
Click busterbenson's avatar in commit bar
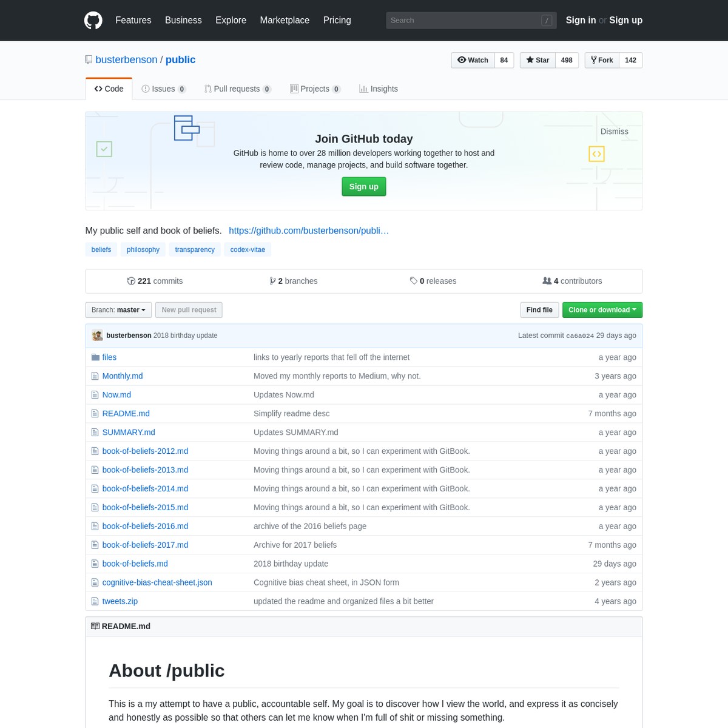click(97, 335)
